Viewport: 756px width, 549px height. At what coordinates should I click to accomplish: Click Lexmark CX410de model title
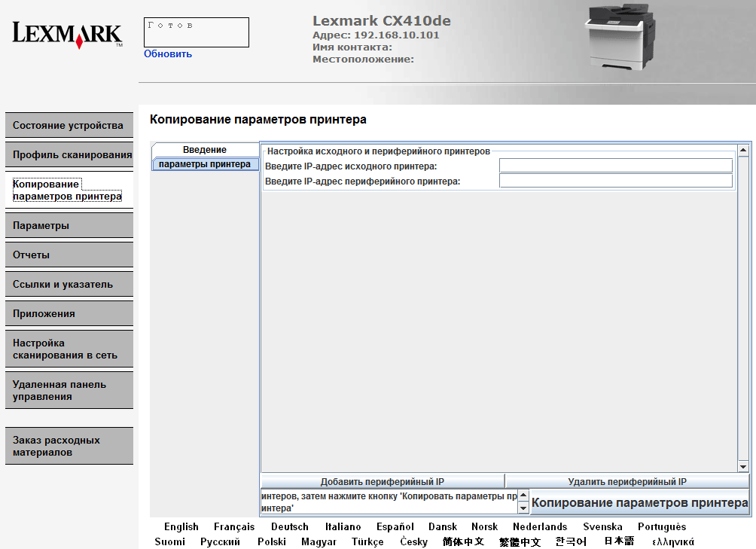click(x=381, y=21)
